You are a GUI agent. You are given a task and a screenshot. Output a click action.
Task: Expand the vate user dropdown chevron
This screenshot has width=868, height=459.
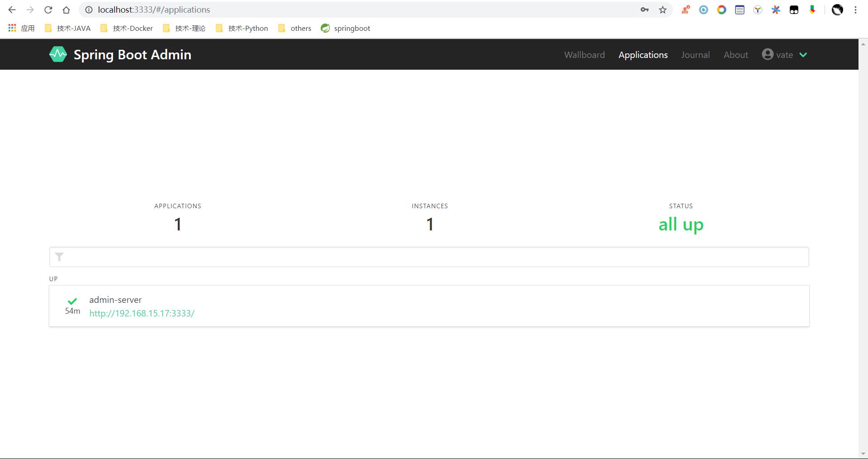(803, 55)
